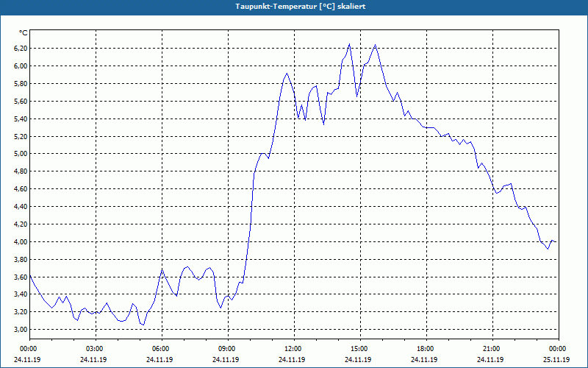The width and height of the screenshot is (588, 368).
Task: Select the 3,00 y-axis value
Action: coord(21,329)
